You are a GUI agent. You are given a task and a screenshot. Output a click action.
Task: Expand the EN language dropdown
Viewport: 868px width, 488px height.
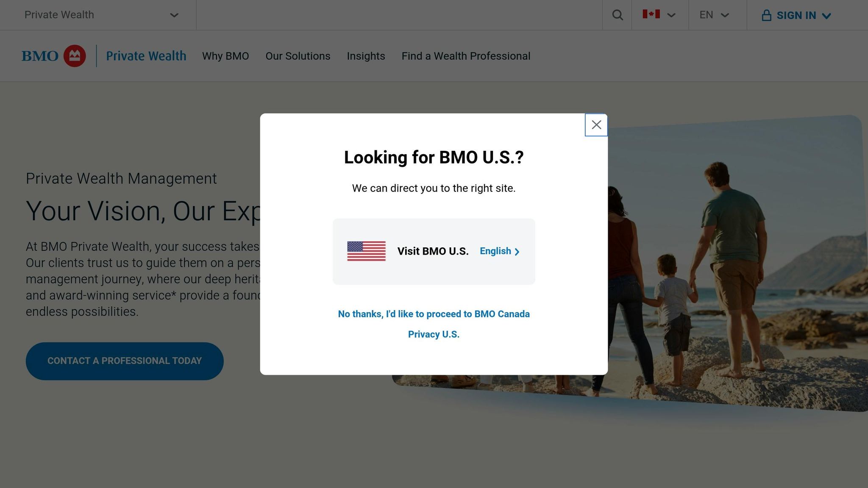point(714,15)
